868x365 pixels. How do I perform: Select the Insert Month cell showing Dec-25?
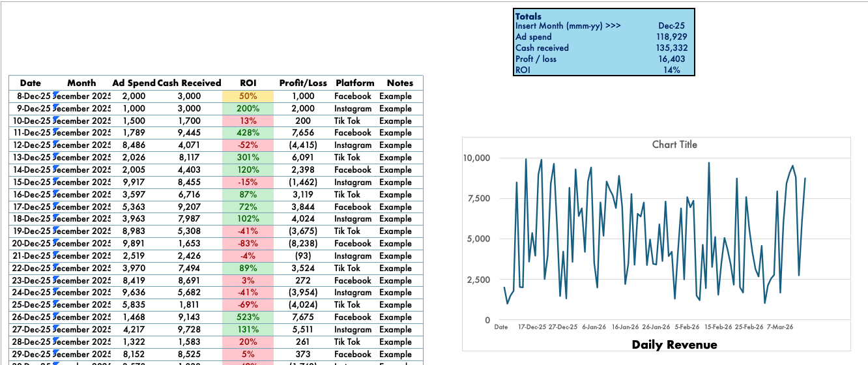tap(673, 26)
